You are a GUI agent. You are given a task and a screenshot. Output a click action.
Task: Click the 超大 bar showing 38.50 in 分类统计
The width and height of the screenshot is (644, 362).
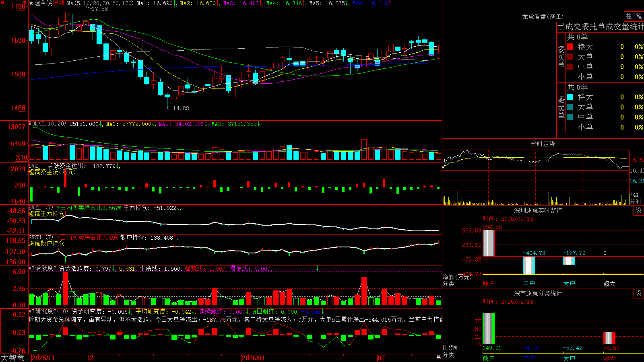[609, 338]
